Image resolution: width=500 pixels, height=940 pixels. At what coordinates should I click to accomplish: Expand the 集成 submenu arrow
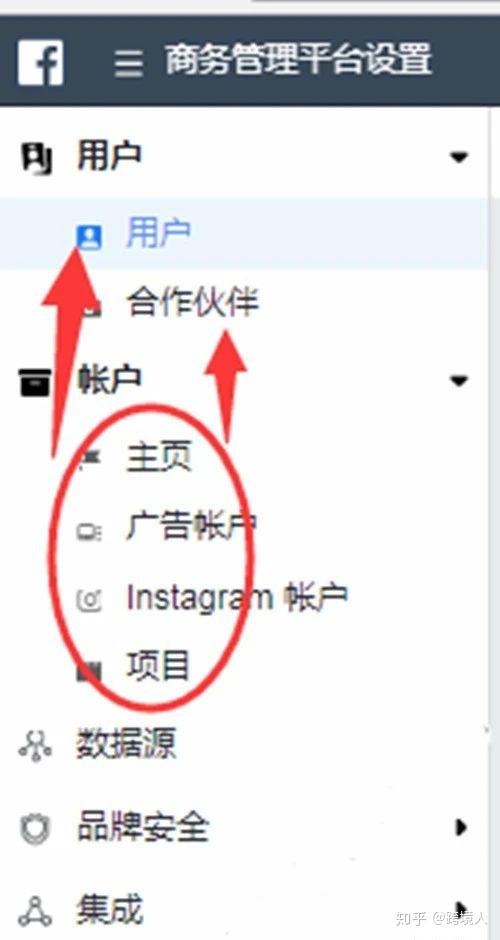coord(460,909)
